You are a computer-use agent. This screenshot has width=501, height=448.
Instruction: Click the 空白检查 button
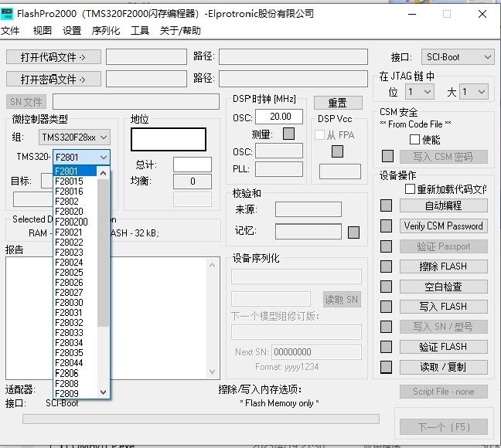444,287
